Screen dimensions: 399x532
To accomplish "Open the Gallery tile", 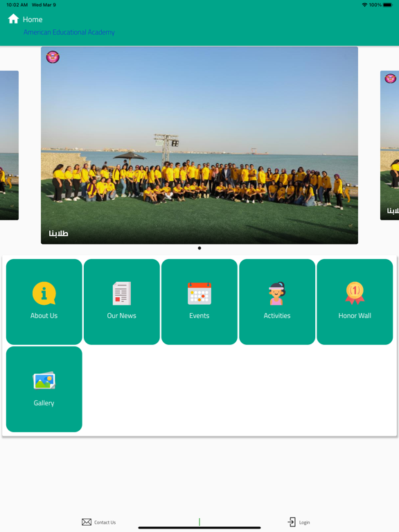I will 44,389.
